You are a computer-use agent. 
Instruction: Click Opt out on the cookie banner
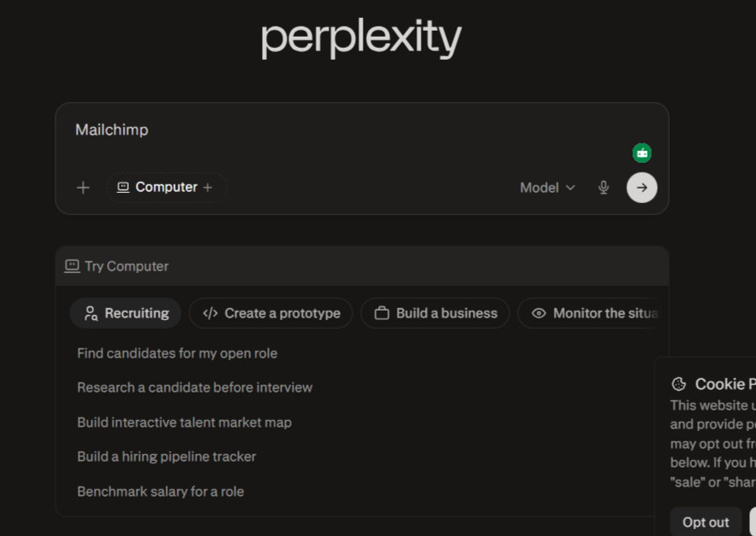706,521
